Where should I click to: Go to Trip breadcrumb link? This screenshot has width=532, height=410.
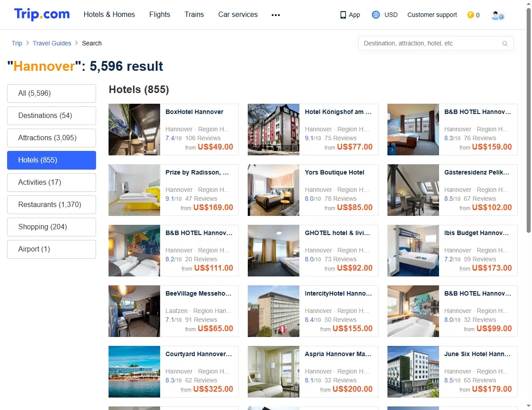(16, 43)
